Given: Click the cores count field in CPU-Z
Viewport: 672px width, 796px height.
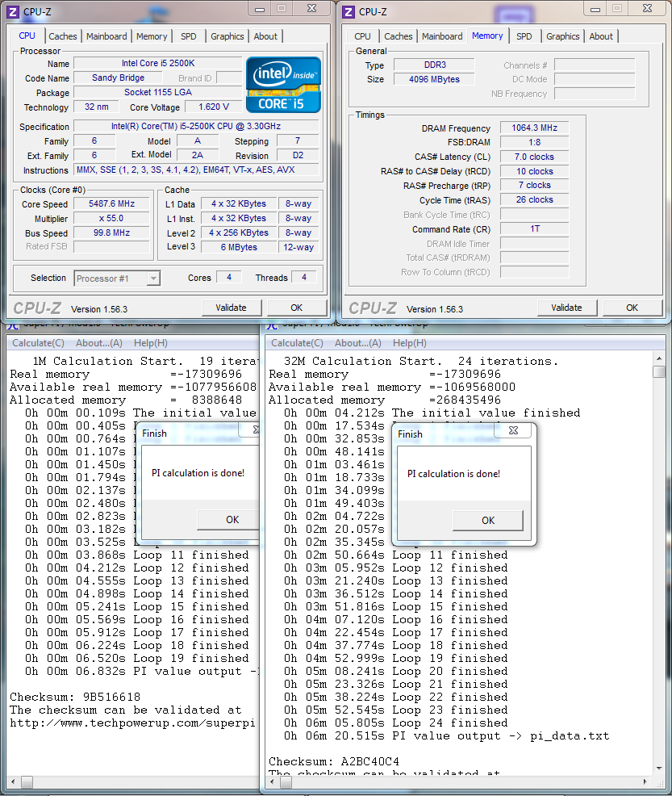Looking at the screenshot, I should pyautogui.click(x=229, y=277).
